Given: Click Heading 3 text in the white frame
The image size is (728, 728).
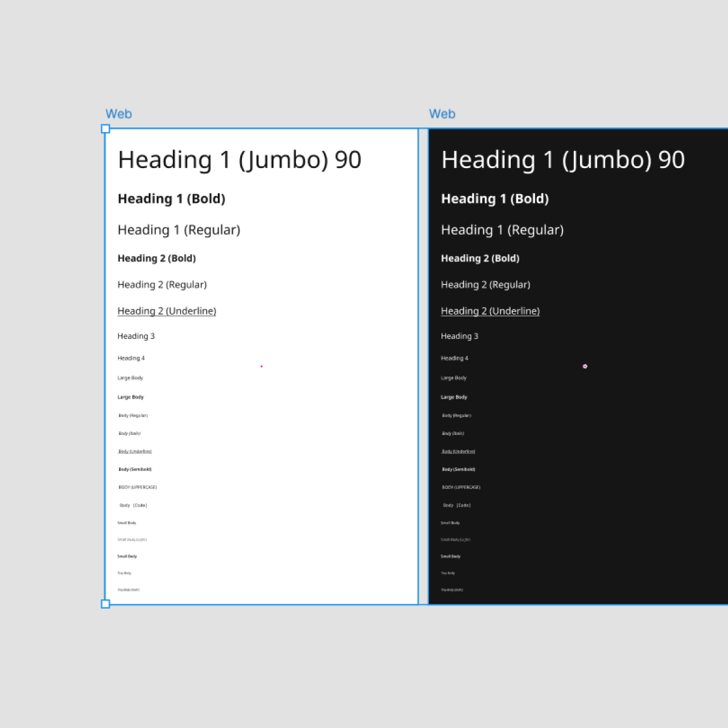Looking at the screenshot, I should [x=136, y=336].
